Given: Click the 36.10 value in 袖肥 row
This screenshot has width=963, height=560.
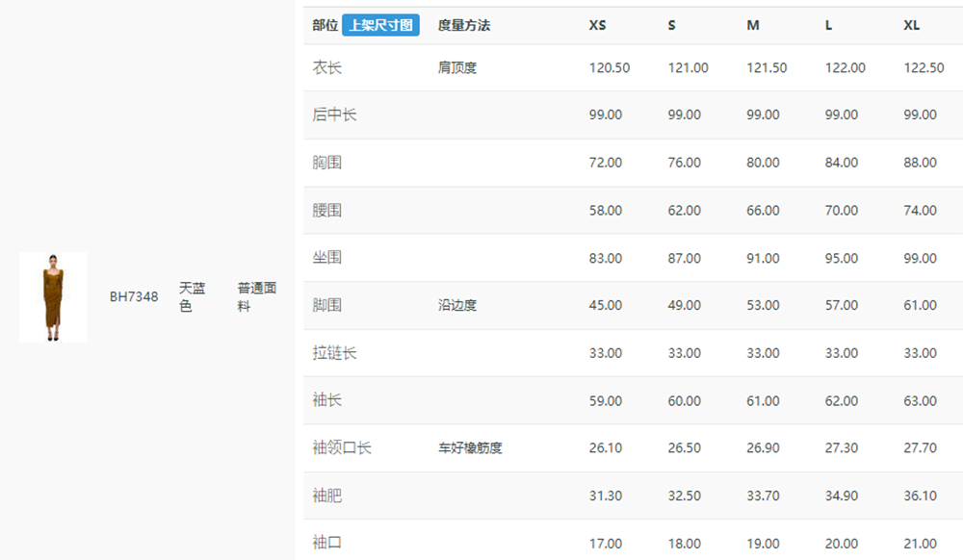Looking at the screenshot, I should [920, 496].
